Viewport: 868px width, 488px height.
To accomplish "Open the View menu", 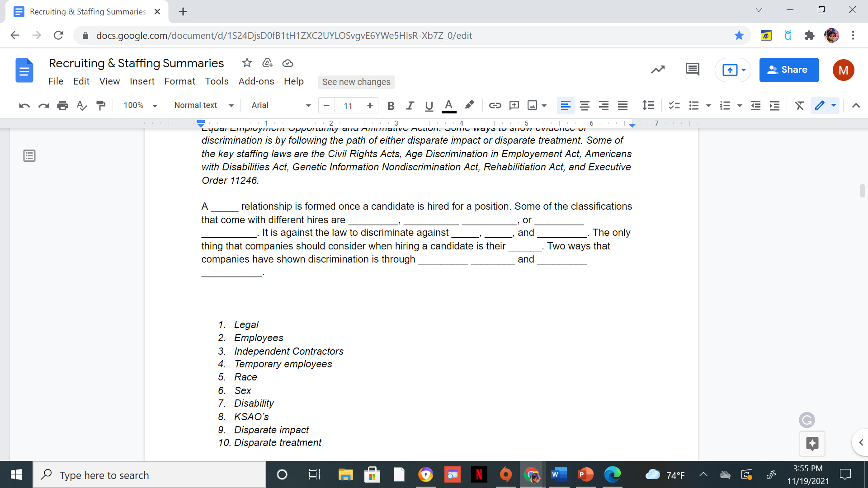I will coord(109,81).
